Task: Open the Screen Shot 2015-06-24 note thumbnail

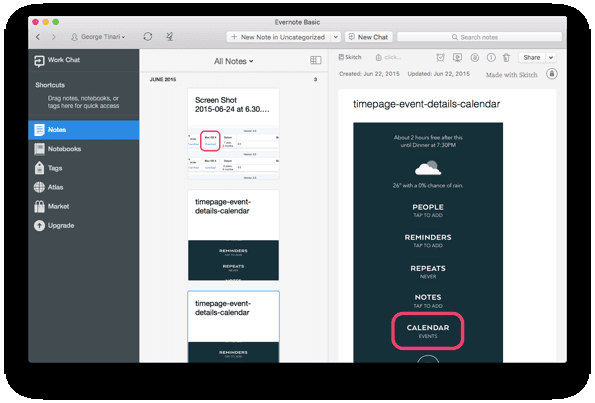Action: (233, 134)
